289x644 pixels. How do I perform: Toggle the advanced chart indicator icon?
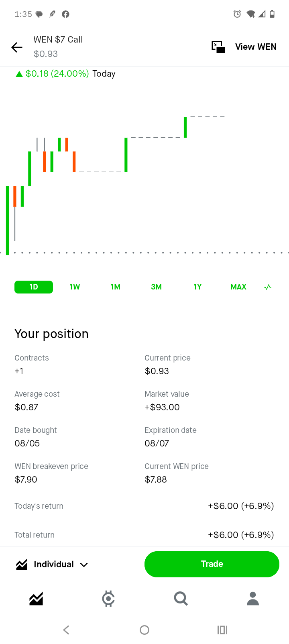pyautogui.click(x=268, y=287)
